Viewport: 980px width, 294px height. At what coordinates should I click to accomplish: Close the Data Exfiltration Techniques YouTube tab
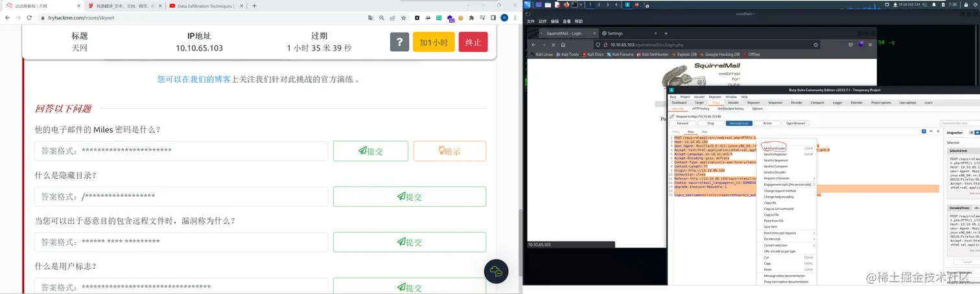pyautogui.click(x=242, y=5)
